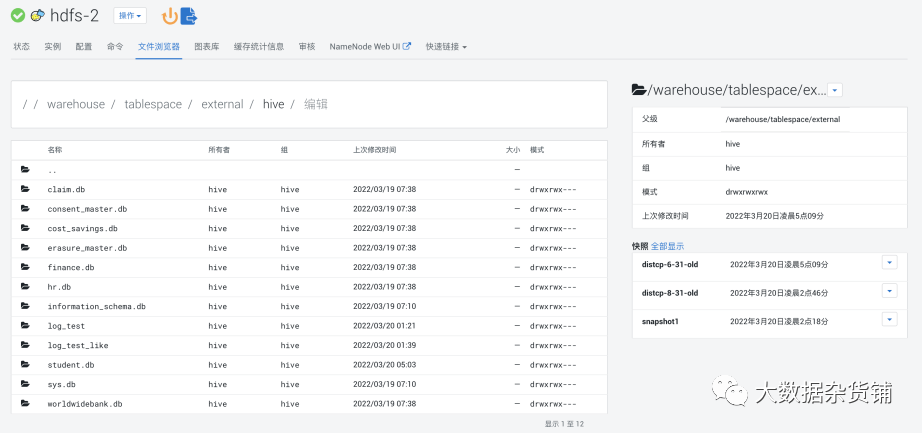Click the external link icon beside NameNode Web UI
The image size is (922, 433).
click(x=407, y=46)
